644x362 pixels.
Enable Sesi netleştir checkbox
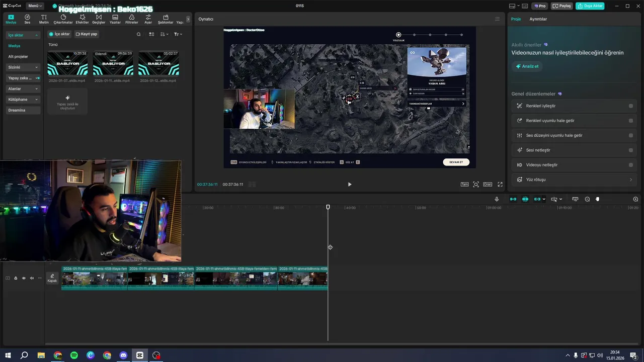[631, 150]
